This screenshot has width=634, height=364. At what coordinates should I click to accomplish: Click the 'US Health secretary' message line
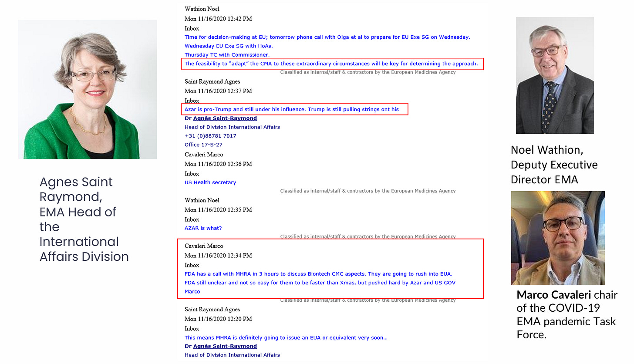point(210,182)
